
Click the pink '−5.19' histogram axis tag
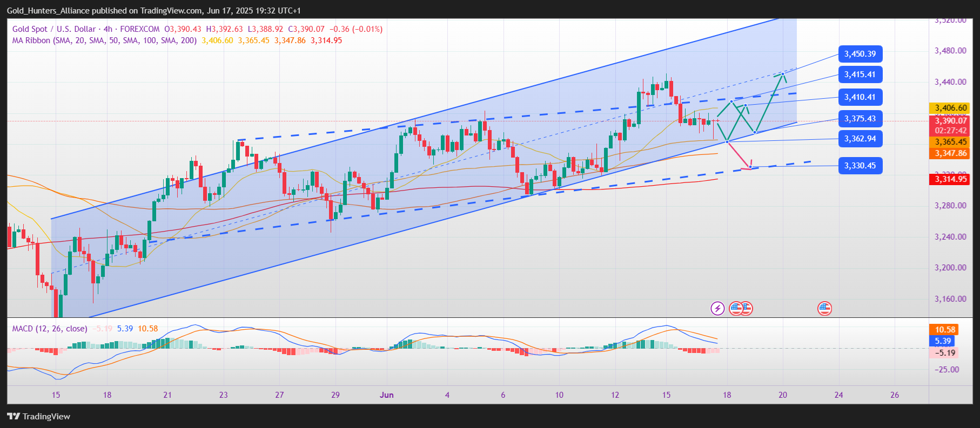(x=943, y=353)
